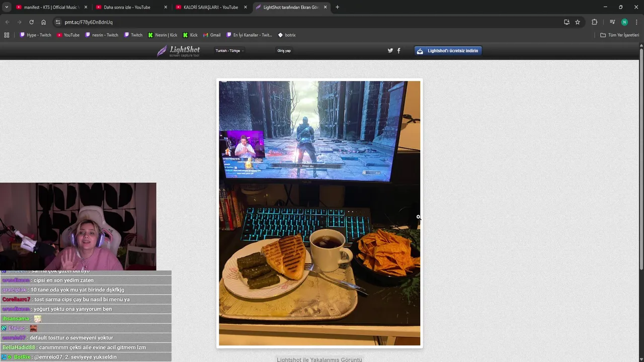The width and height of the screenshot is (644, 362).
Task: Close the LightShot tab
Action: coord(326,8)
